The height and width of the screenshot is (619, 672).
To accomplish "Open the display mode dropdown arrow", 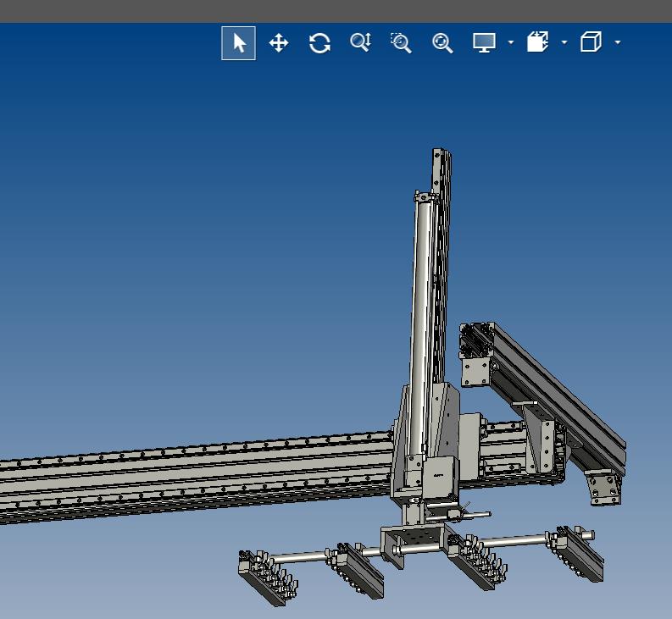I will pyautogui.click(x=510, y=42).
